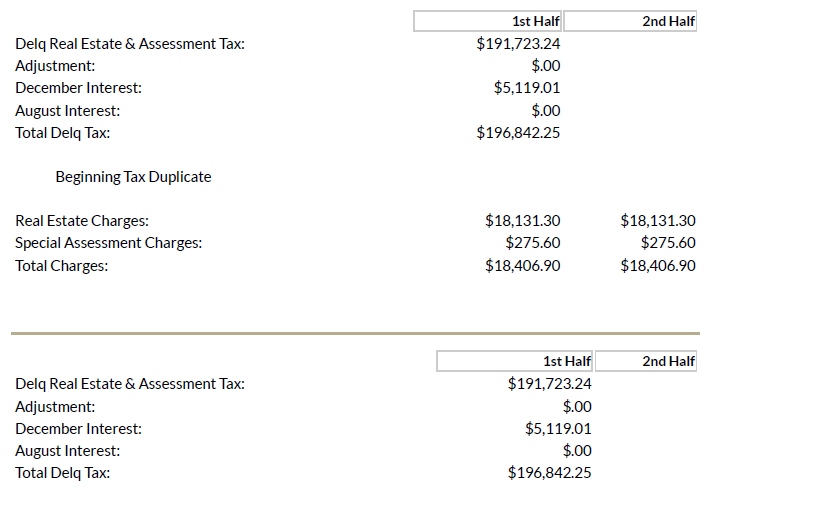Click the 1st Half Total Charges $18,406.90
The width and height of the screenshot is (820, 528).
coord(522,266)
